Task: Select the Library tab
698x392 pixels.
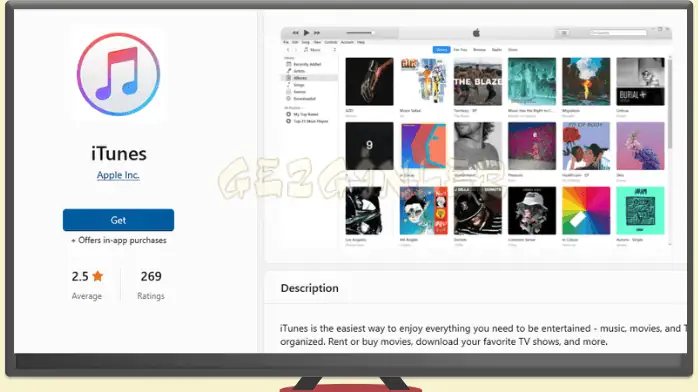Action: click(442, 50)
